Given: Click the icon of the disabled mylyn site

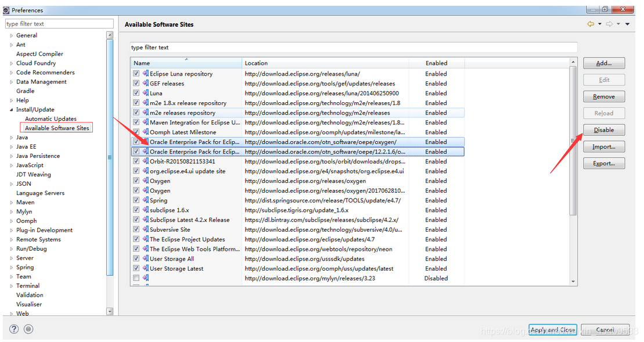Looking at the screenshot, I should click(x=145, y=278).
